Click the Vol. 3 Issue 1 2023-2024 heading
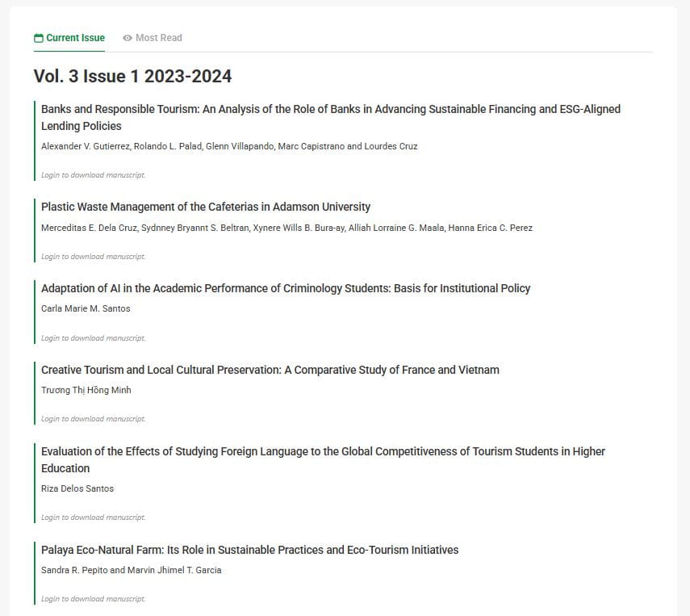This screenshot has height=616, width=690. coord(132,76)
